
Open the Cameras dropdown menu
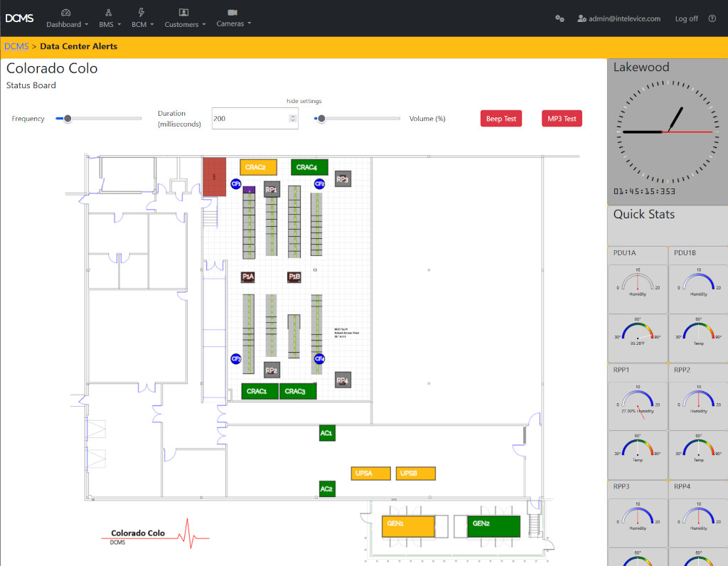(233, 18)
